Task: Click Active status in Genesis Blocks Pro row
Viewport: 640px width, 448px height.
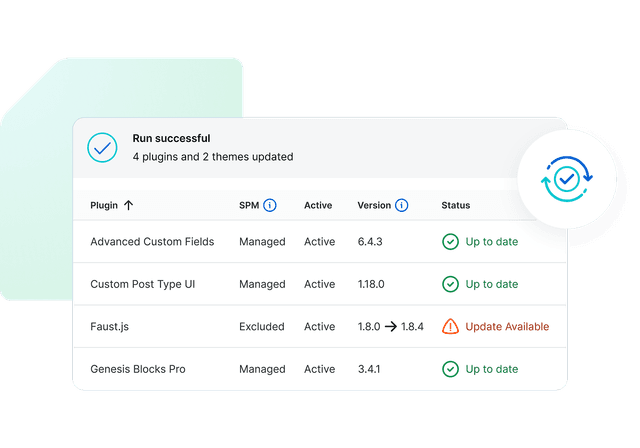Action: (x=320, y=369)
